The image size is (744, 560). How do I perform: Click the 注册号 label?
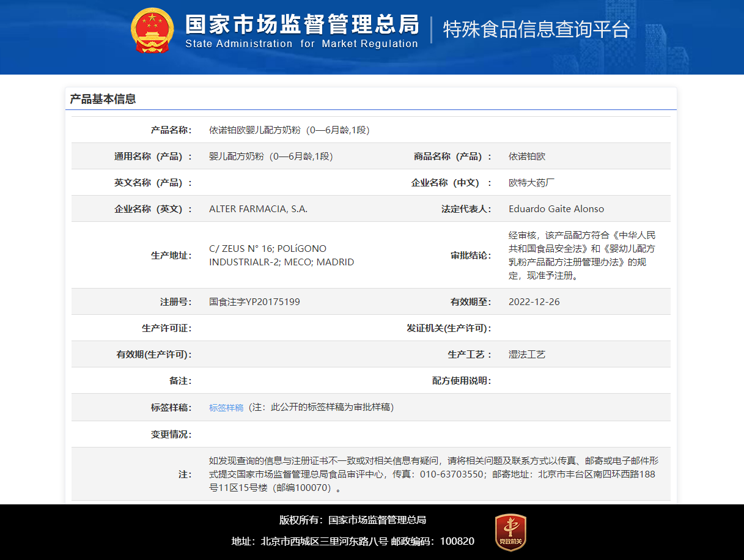pyautogui.click(x=176, y=302)
